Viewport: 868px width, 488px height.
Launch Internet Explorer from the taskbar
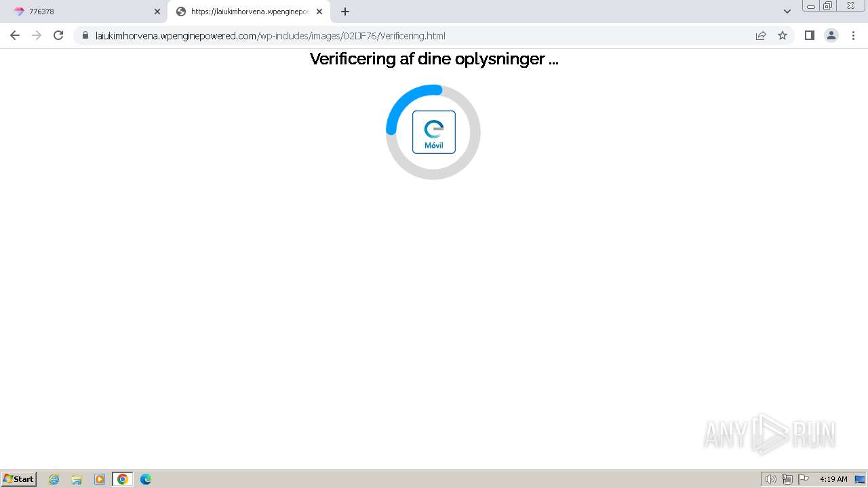point(54,479)
